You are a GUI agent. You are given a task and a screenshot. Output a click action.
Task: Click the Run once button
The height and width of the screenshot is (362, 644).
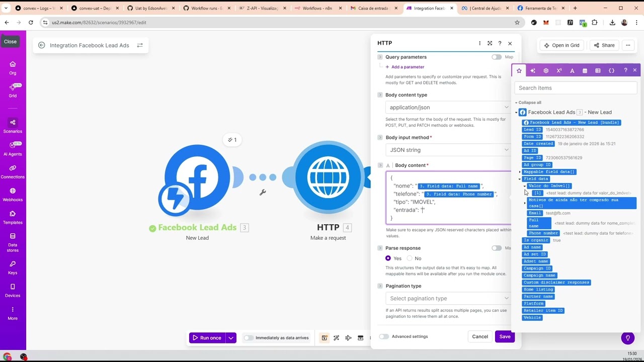(x=207, y=338)
